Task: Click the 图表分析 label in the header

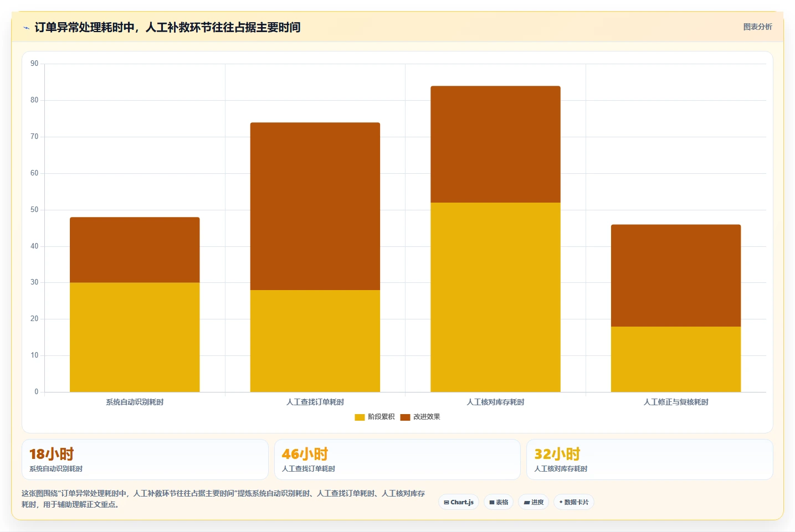Action: [x=757, y=27]
